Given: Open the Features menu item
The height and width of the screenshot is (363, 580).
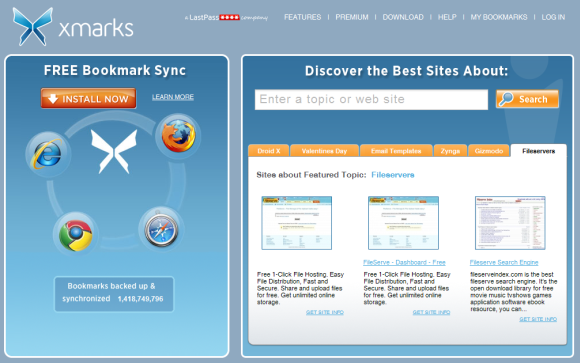Looking at the screenshot, I should (303, 17).
